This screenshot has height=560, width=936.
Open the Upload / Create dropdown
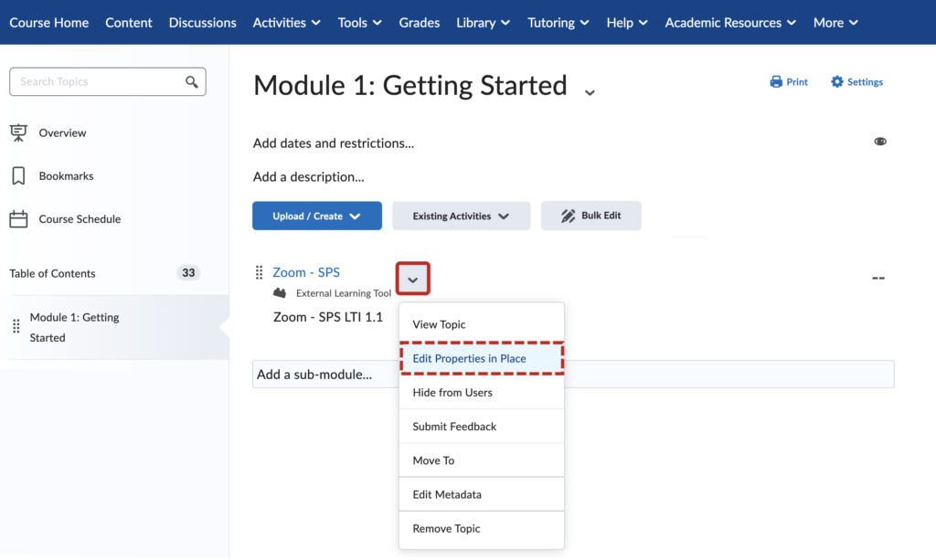coord(317,216)
